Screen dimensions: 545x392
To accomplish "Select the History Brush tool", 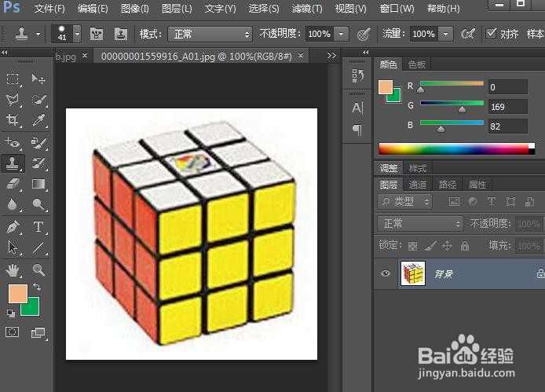I will (38, 163).
